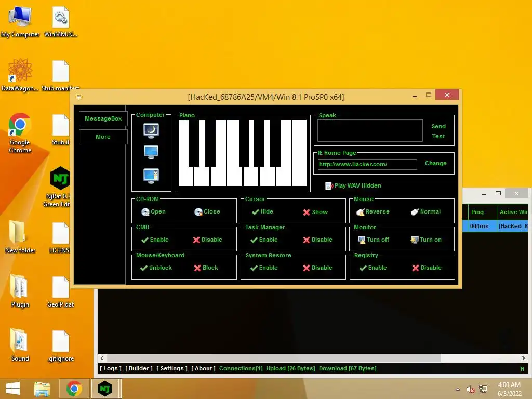Open the [ Settings ] menu
Image resolution: width=532 pixels, height=399 pixels.
[x=171, y=368]
